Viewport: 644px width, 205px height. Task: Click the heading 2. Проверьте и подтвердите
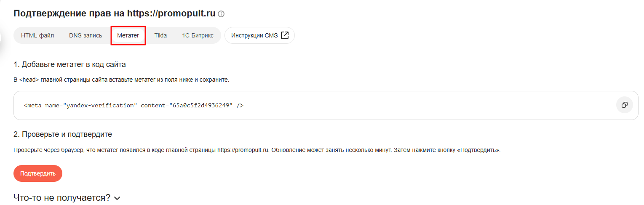(x=63, y=134)
